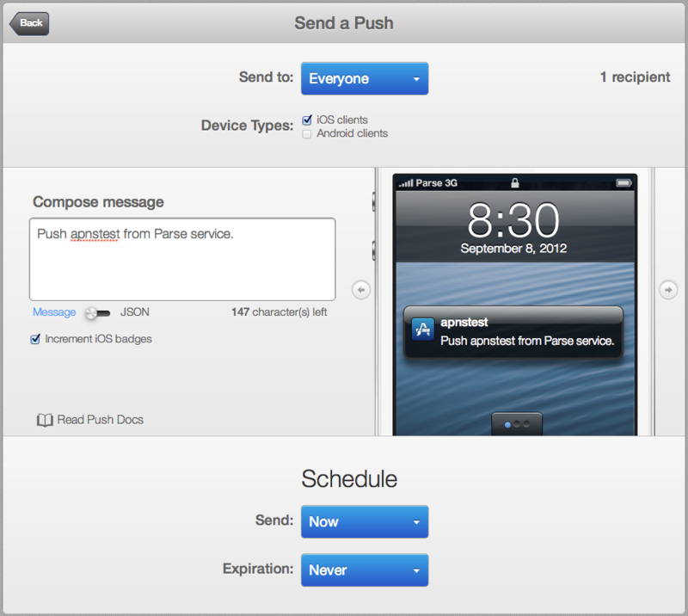
Task: Uncheck Increment iOS badges
Action: click(x=35, y=339)
